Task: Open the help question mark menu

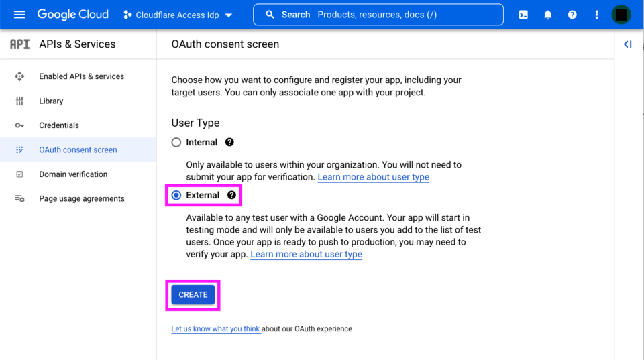Action: coord(572,15)
